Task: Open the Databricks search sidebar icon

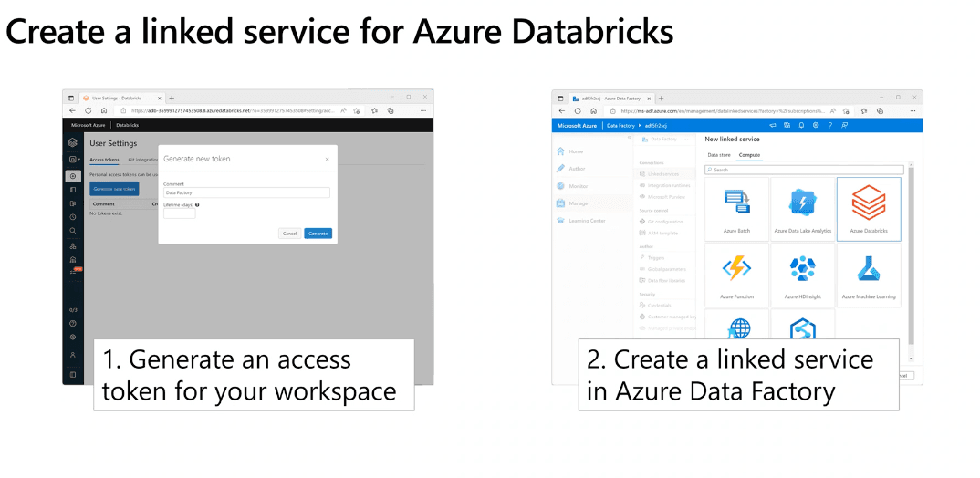Action: [73, 231]
